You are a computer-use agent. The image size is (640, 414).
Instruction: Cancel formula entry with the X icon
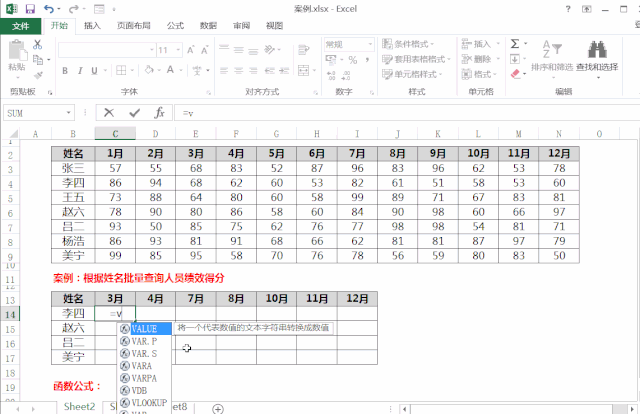pyautogui.click(x=109, y=113)
